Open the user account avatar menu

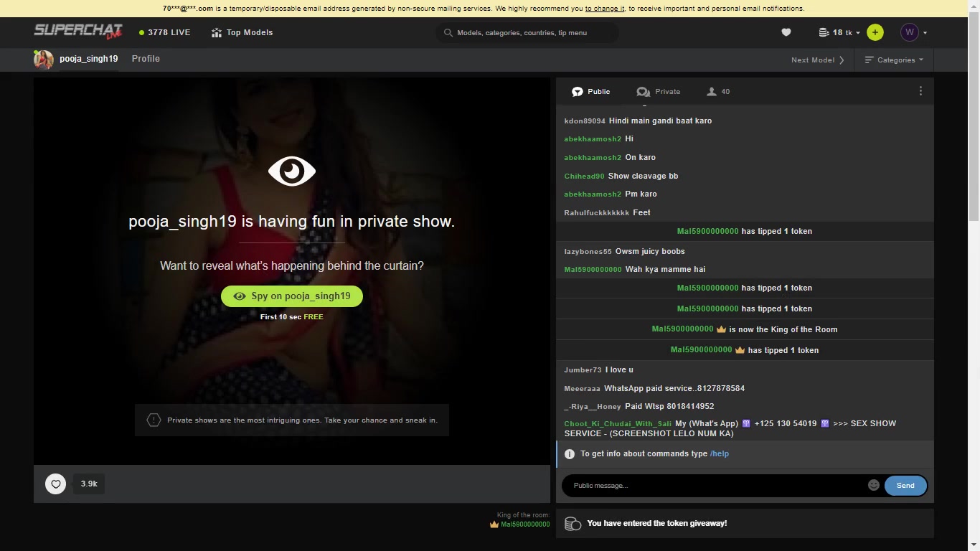pos(913,32)
